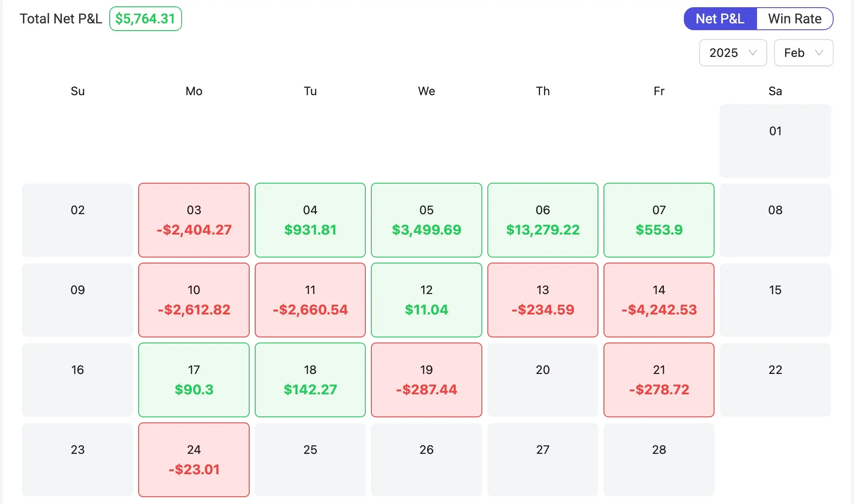Expand the year selector chevron
854x504 pixels.
[753, 53]
